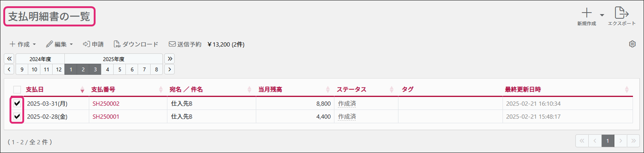Open the arrow next to 新規作成
The width and height of the screenshot is (644, 153).
[602, 15]
